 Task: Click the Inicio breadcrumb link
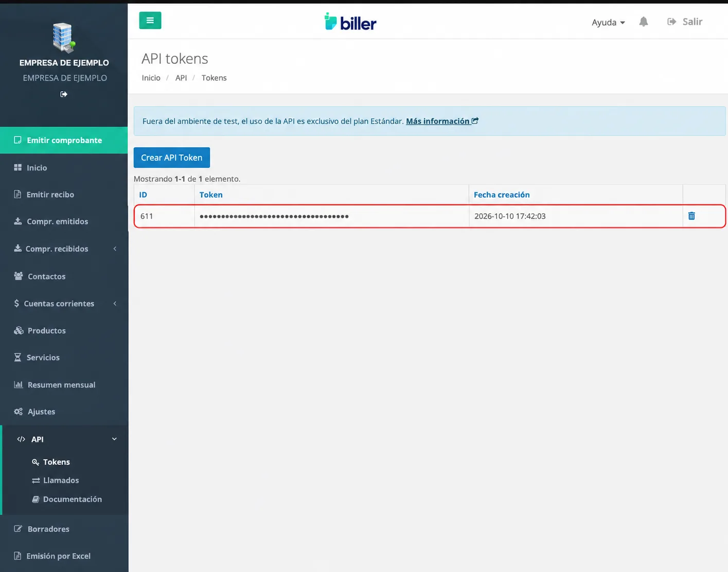[151, 78]
